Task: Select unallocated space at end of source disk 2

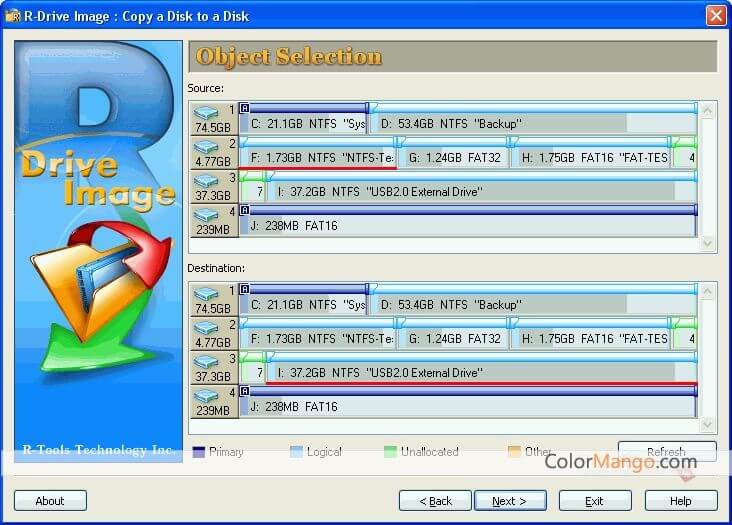Action: pyautogui.click(x=684, y=153)
